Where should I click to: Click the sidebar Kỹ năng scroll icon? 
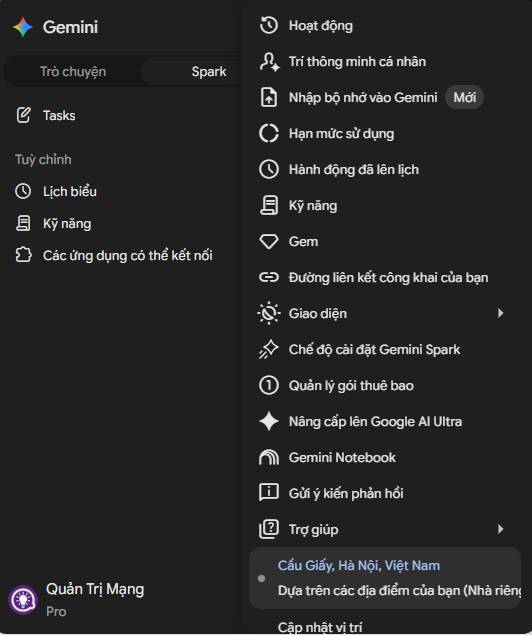[x=23, y=223]
